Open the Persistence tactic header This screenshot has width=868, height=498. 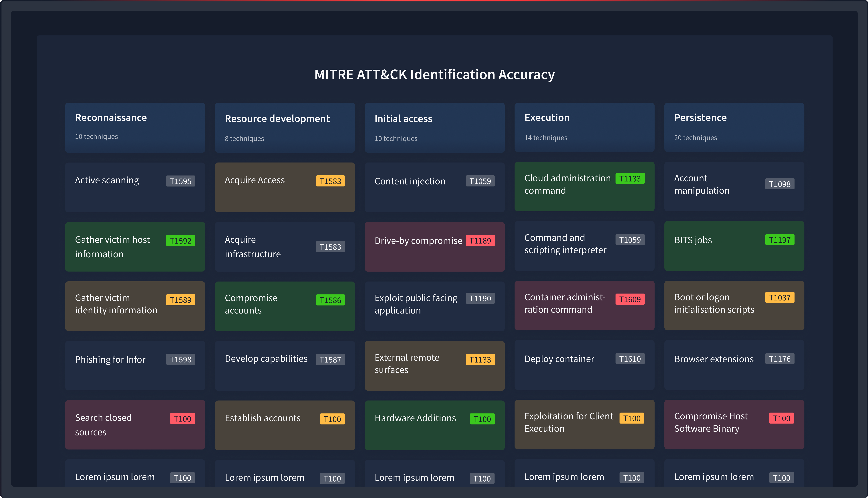pyautogui.click(x=734, y=127)
